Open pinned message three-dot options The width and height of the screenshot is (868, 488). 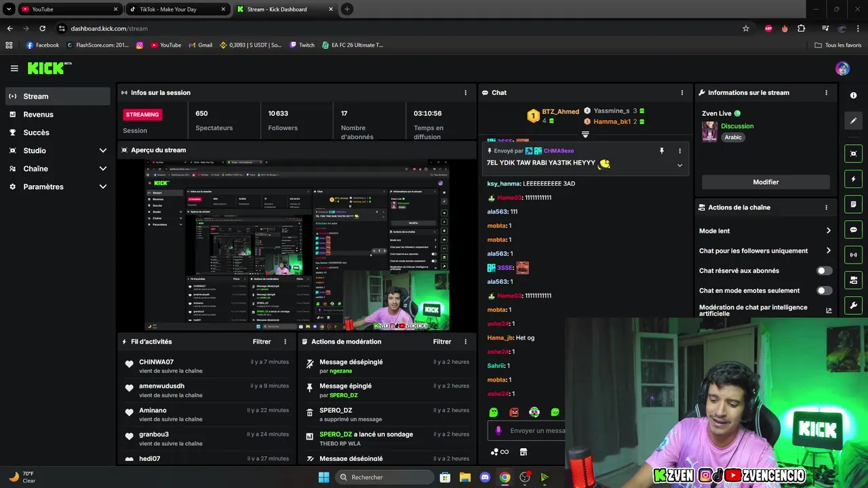tap(679, 151)
